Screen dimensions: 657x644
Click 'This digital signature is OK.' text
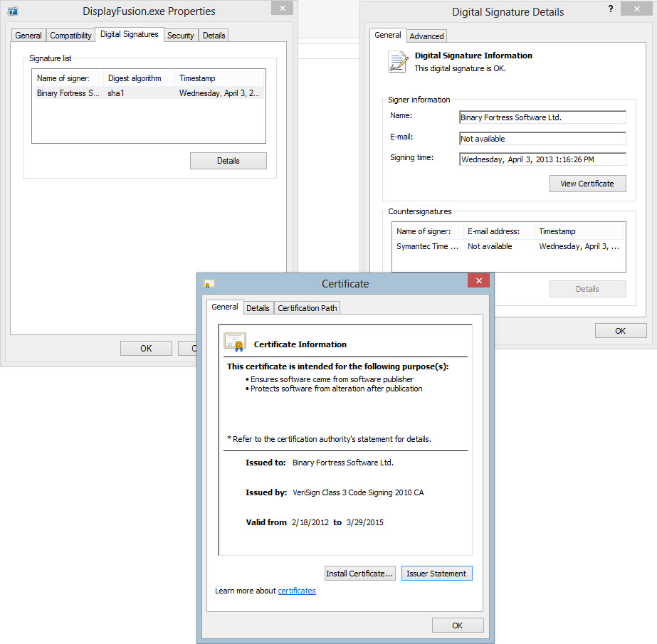[x=461, y=68]
